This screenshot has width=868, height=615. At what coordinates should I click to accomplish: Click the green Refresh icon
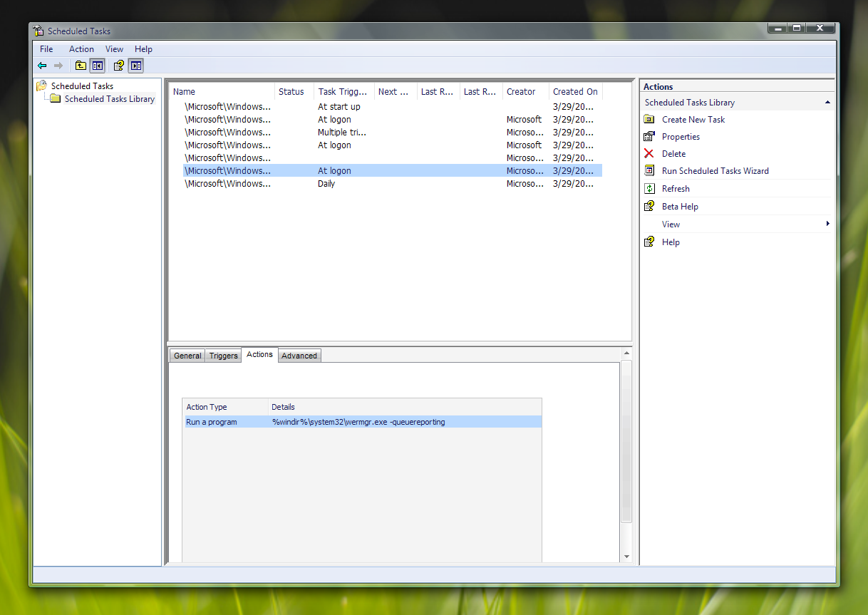[649, 189]
